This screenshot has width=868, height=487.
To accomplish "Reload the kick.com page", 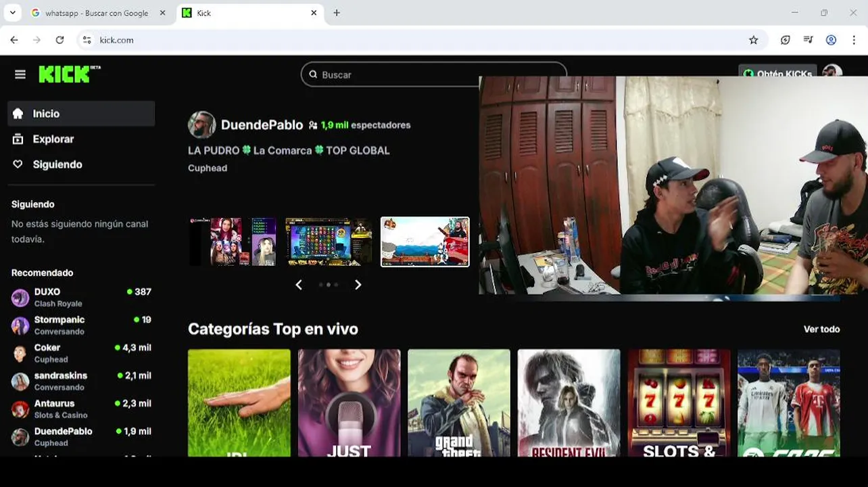I will tap(59, 40).
